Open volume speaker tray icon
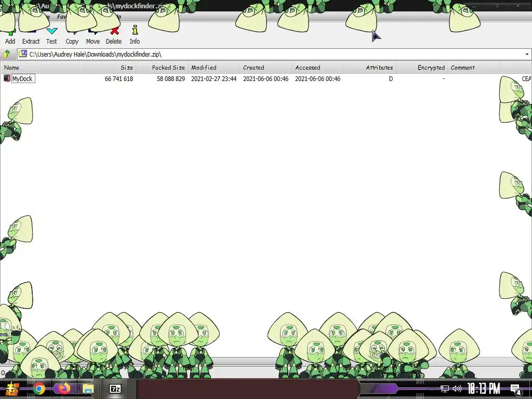This screenshot has width=532, height=399. [x=457, y=389]
